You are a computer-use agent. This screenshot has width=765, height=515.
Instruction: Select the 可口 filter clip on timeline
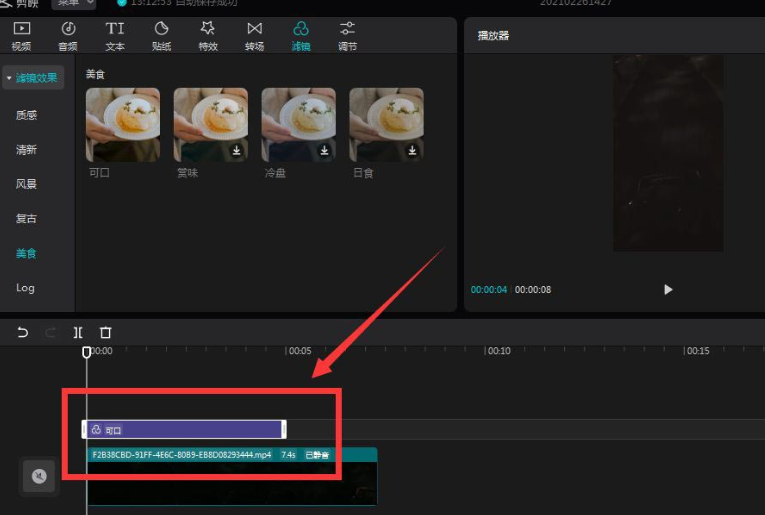(x=184, y=430)
